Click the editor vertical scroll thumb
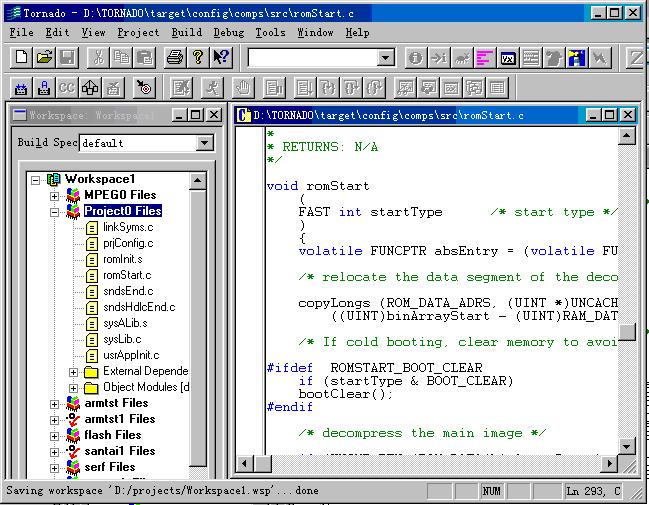Image resolution: width=649 pixels, height=505 pixels. pos(627,332)
